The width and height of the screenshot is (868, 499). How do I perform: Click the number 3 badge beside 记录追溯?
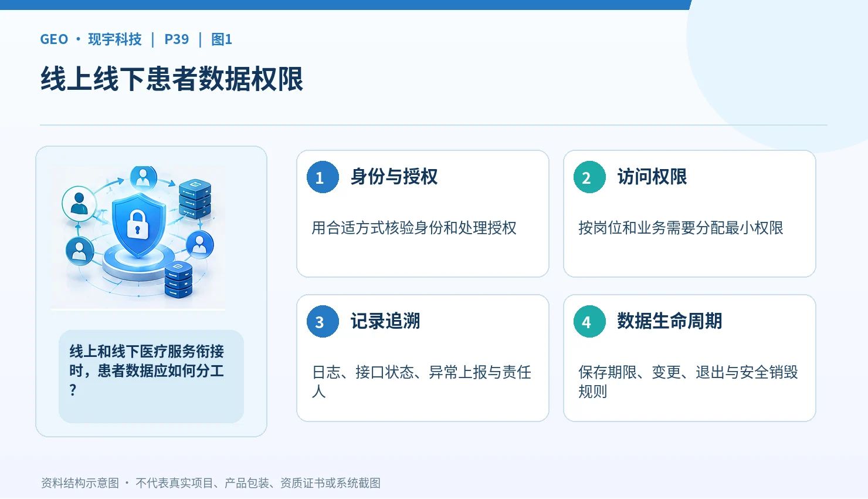click(x=323, y=322)
